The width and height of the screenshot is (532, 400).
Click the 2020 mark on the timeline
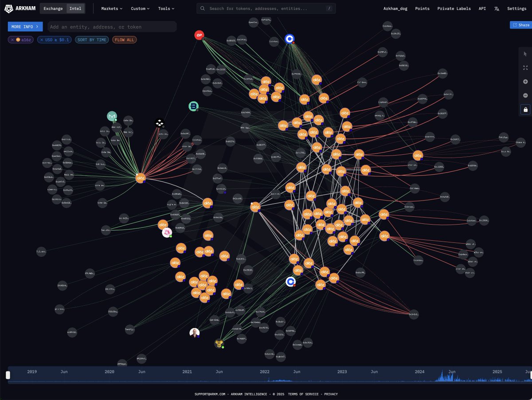click(110, 372)
